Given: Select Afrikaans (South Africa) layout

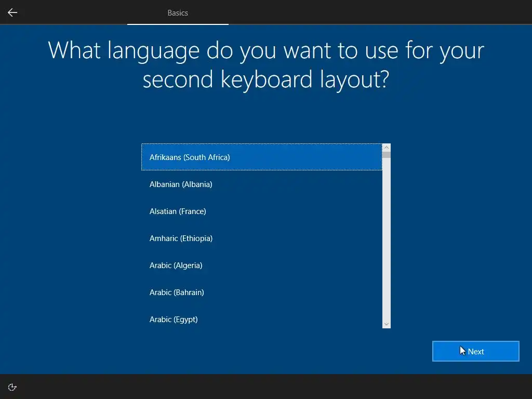Looking at the screenshot, I should (x=262, y=157).
